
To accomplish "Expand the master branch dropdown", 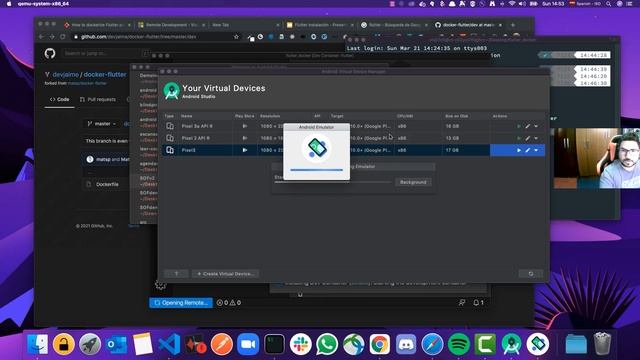I will [x=102, y=124].
